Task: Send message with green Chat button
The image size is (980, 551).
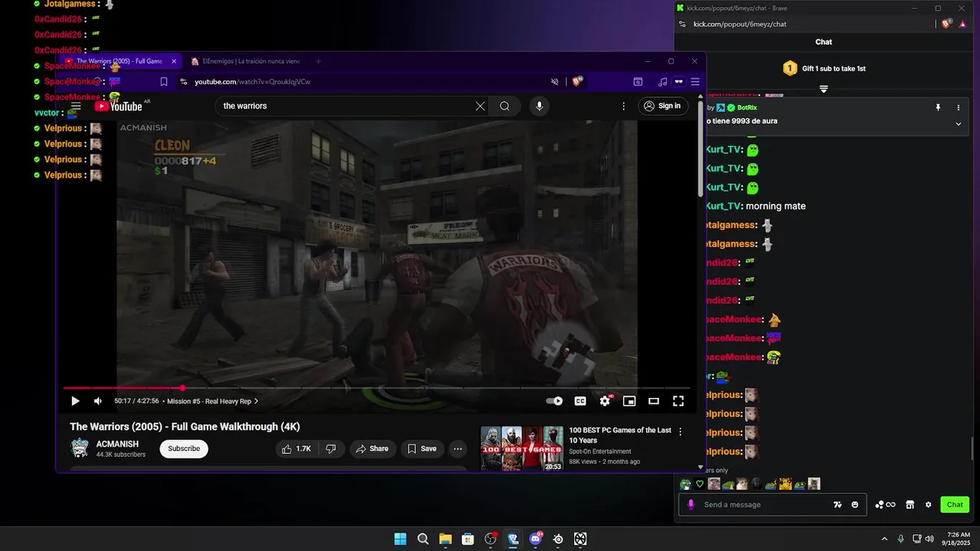Action: click(x=955, y=504)
